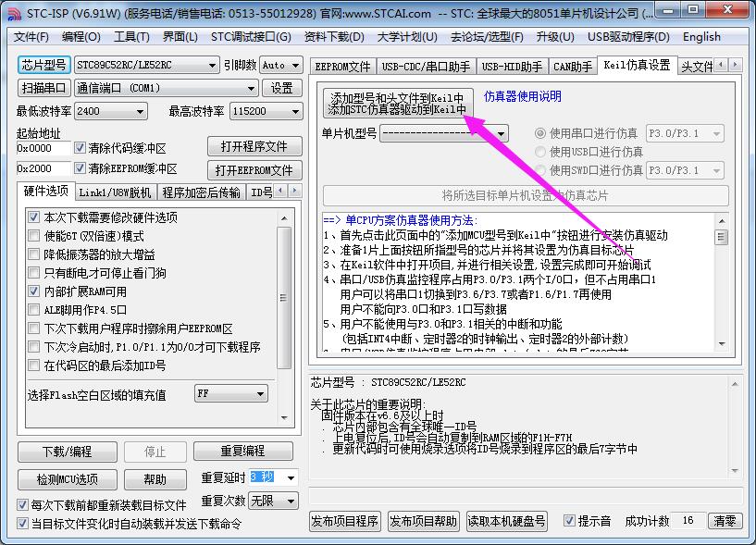Switch to the CAN助手 tab
The height and width of the screenshot is (545, 756).
point(573,67)
